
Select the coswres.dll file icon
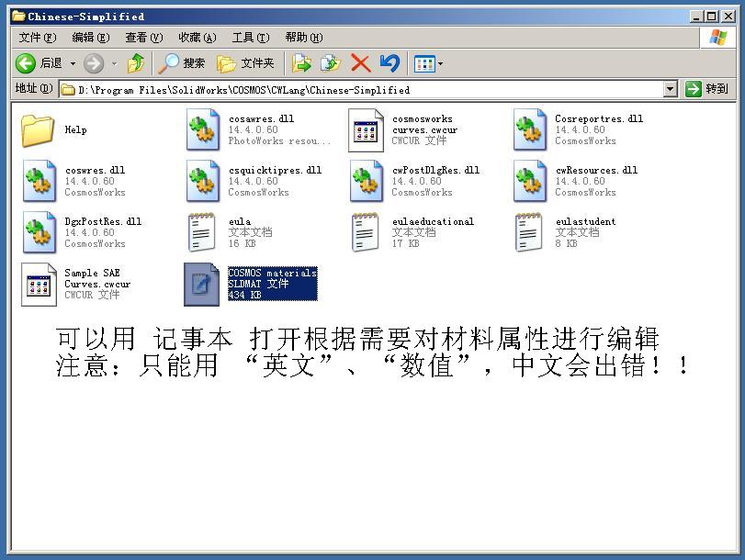(x=40, y=181)
